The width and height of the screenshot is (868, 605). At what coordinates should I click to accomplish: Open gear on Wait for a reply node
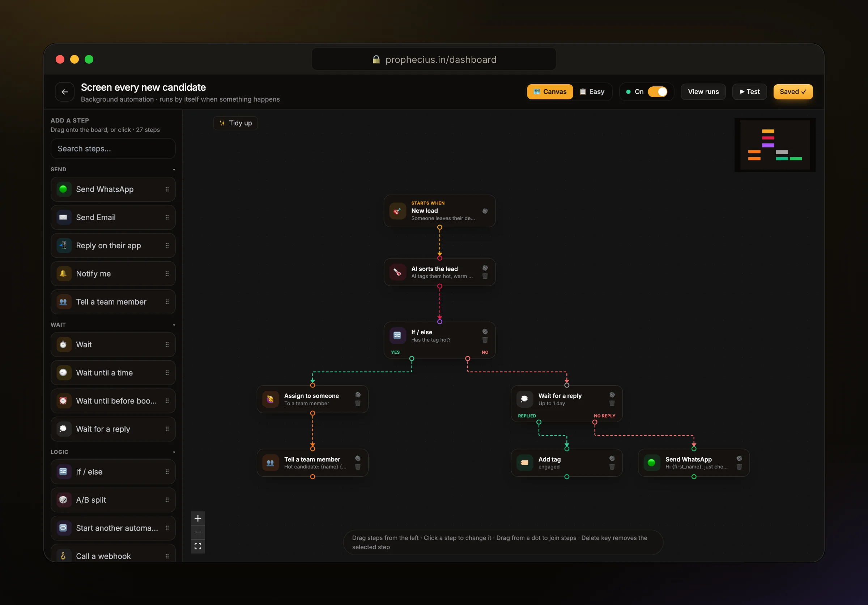point(612,395)
